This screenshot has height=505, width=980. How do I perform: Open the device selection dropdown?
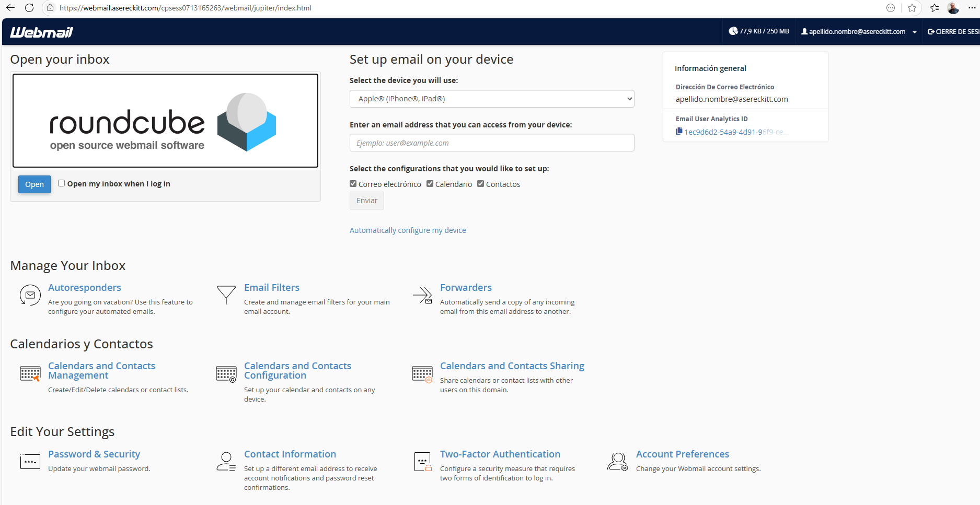point(491,99)
